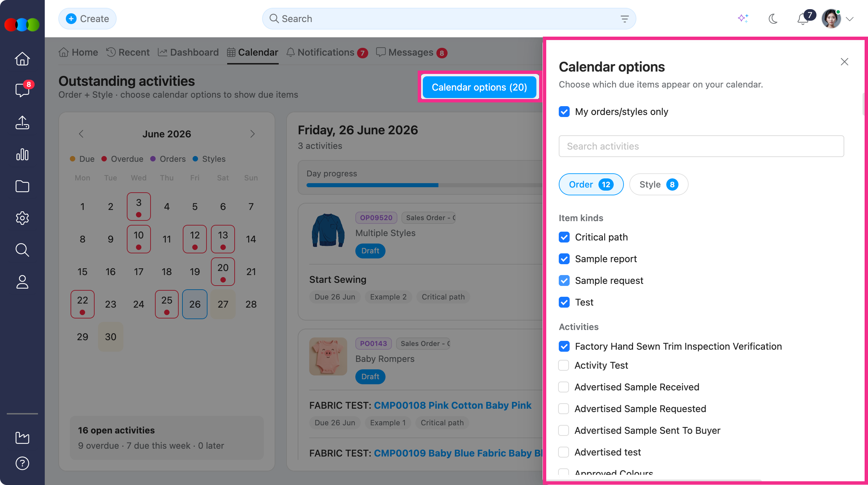This screenshot has width=868, height=485.
Task: Select June 10 on the calendar
Action: pos(139,239)
